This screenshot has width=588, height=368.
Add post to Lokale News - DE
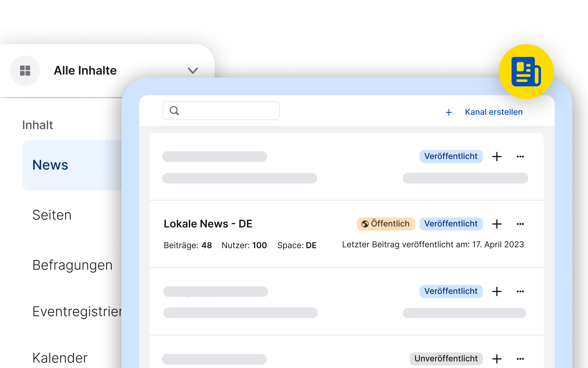pyautogui.click(x=497, y=224)
